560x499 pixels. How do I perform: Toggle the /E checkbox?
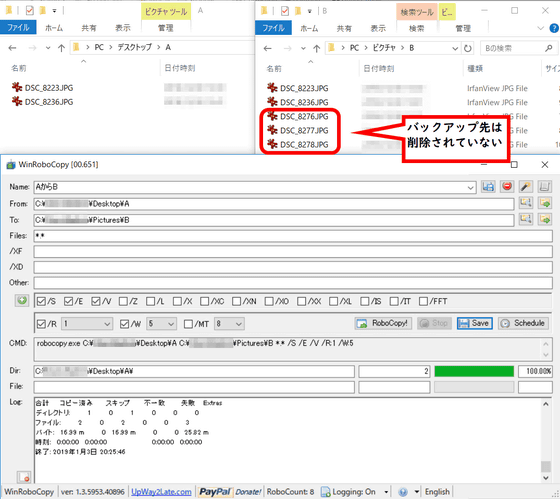68,301
